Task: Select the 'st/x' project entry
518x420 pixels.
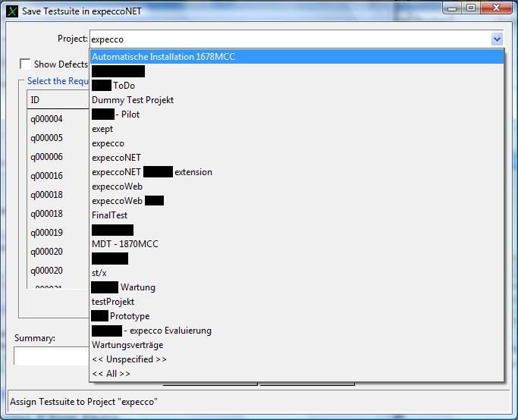Action: click(99, 273)
